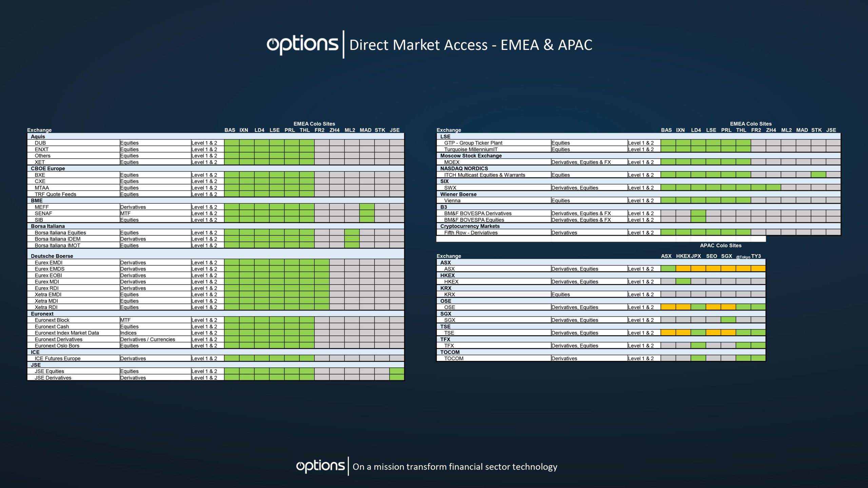Screen dimensions: 868x488
Task: Click the Options logo in the footer
Action: (320, 466)
